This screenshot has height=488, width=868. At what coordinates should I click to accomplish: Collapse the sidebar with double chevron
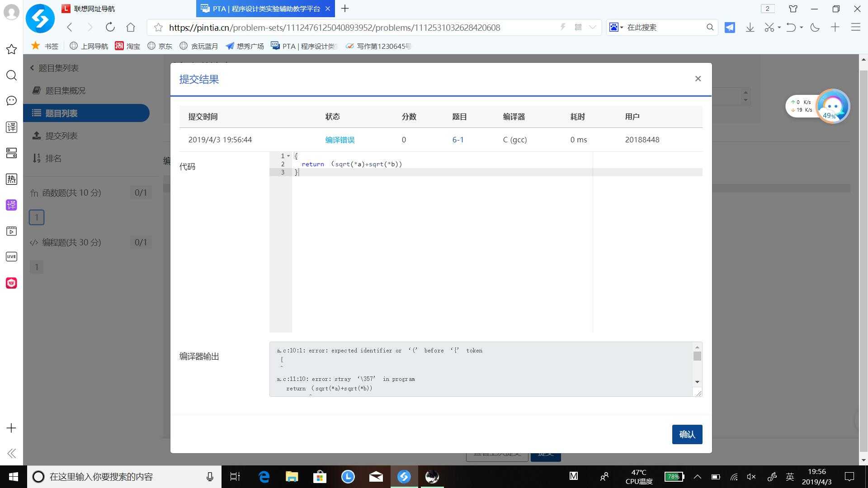tap(11, 453)
